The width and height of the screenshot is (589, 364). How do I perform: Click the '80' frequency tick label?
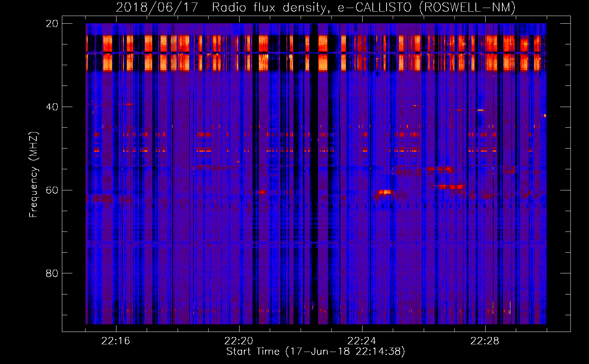point(52,273)
